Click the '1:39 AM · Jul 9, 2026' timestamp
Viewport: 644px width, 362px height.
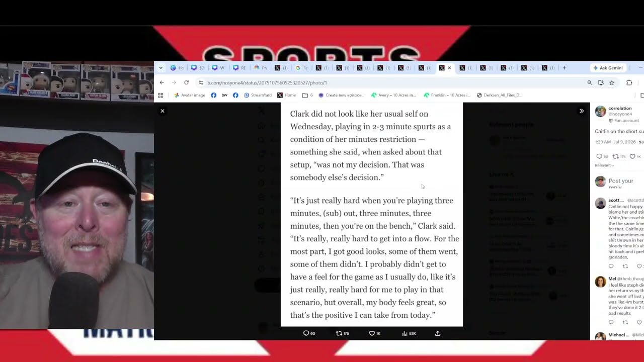click(x=616, y=142)
